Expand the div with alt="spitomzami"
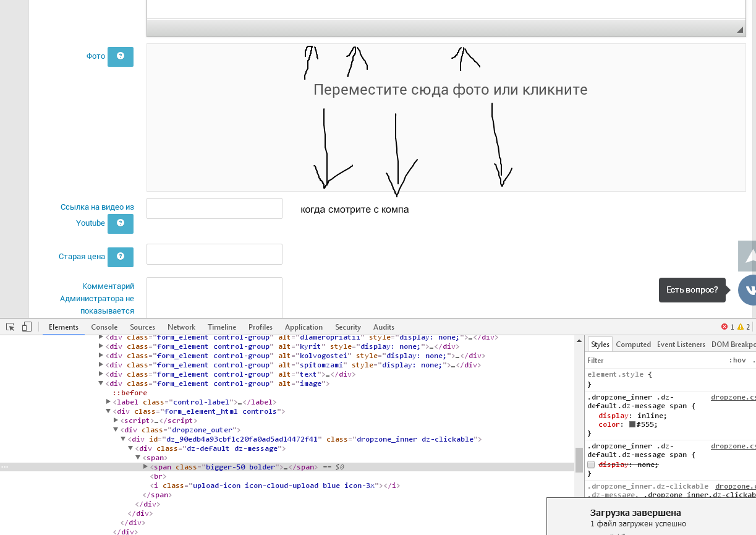 pos(101,365)
